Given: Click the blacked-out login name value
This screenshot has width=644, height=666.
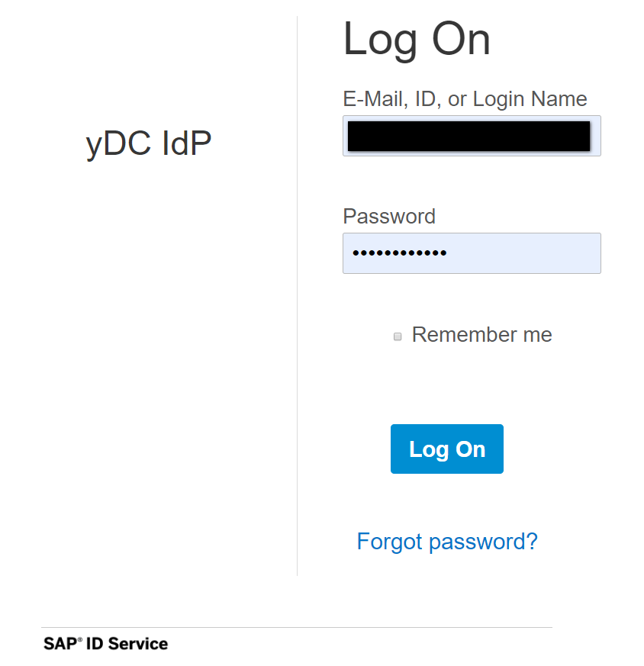Looking at the screenshot, I should (468, 136).
